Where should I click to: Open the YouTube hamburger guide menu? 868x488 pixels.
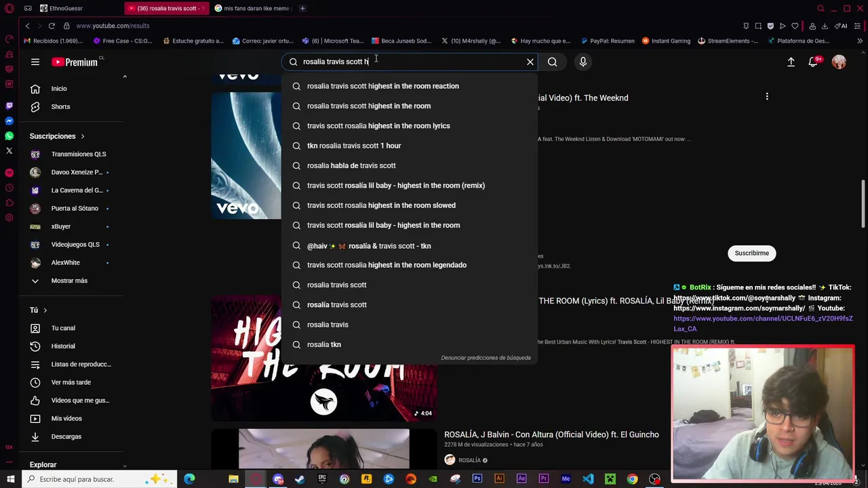tap(35, 62)
